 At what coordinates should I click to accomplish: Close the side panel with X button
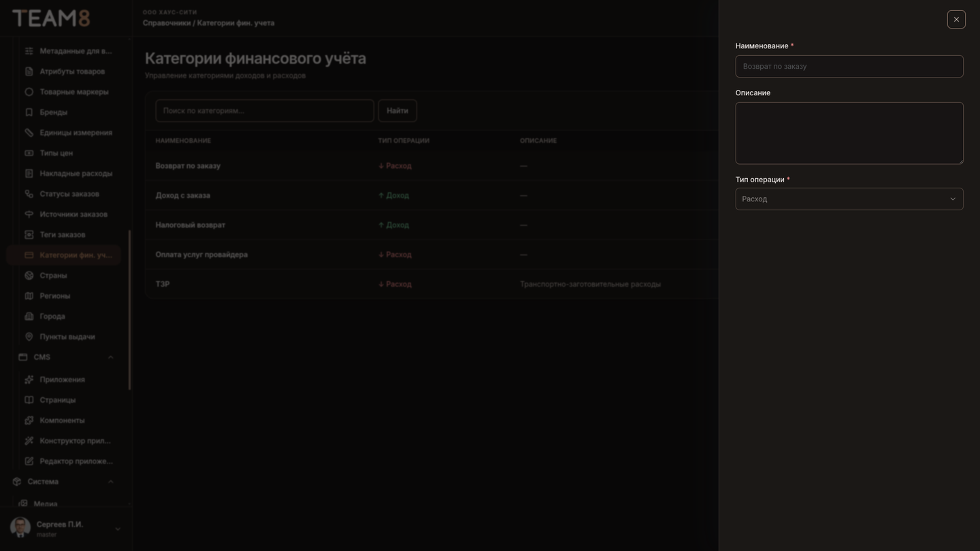coord(956,19)
